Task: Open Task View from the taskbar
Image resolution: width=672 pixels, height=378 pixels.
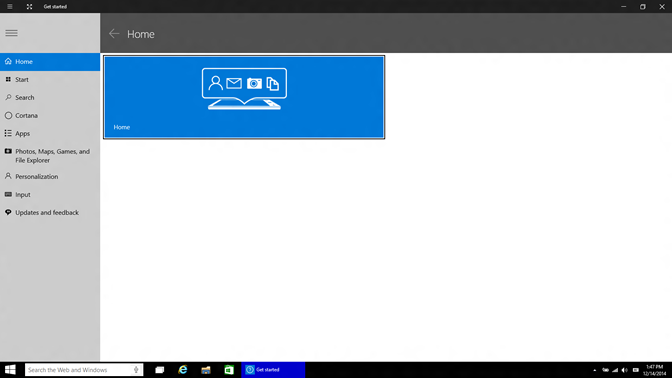Action: (160, 370)
